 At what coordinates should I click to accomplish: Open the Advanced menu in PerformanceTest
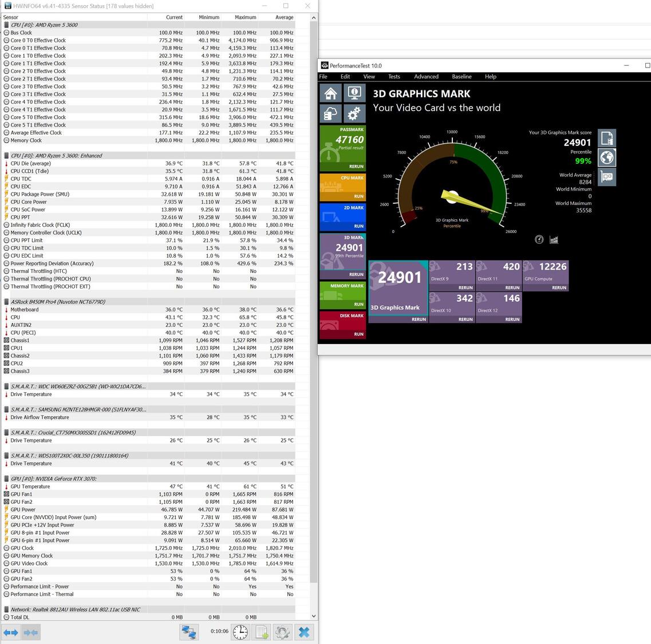point(427,76)
